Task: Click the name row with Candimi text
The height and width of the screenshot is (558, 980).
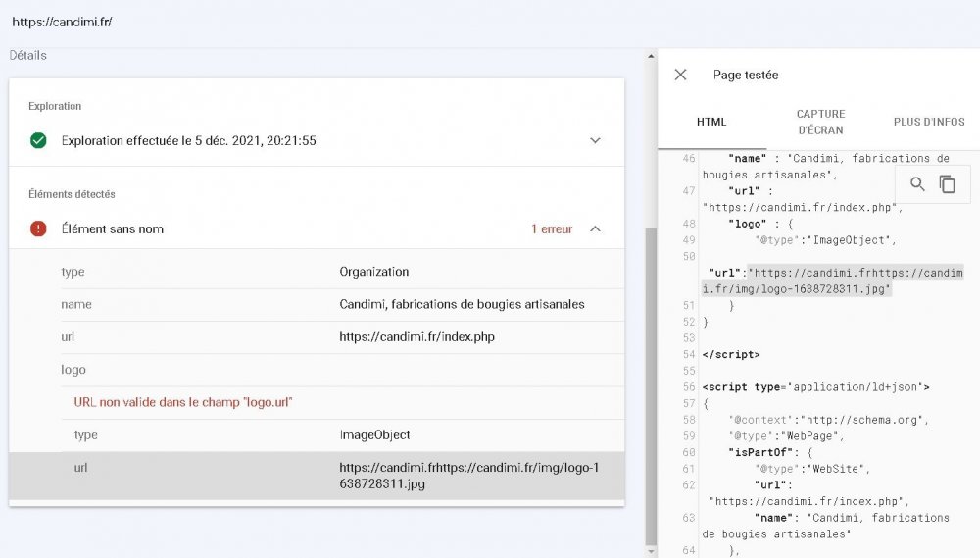Action: coord(317,304)
